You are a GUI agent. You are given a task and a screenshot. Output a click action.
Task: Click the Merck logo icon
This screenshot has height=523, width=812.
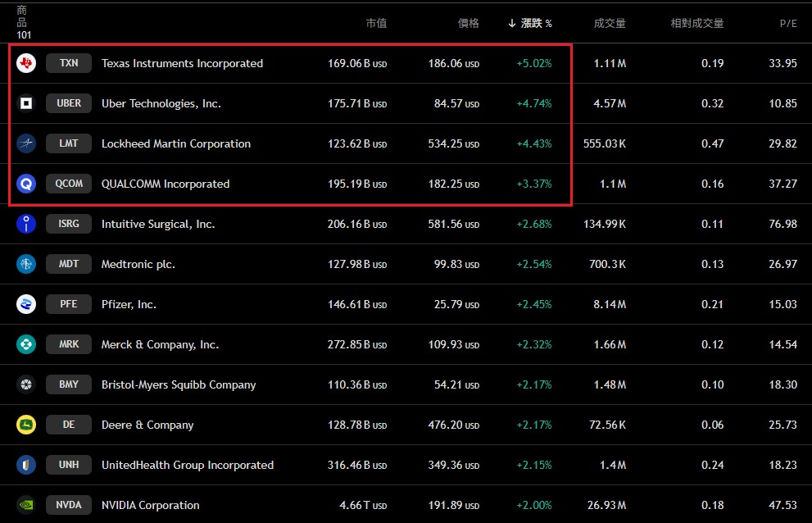26,344
